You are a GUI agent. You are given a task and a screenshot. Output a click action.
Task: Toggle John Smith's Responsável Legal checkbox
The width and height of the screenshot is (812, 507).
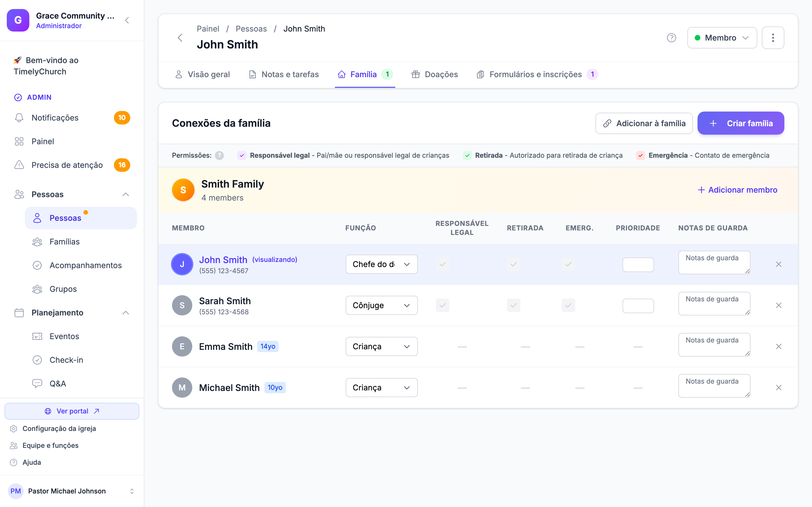pyautogui.click(x=443, y=264)
